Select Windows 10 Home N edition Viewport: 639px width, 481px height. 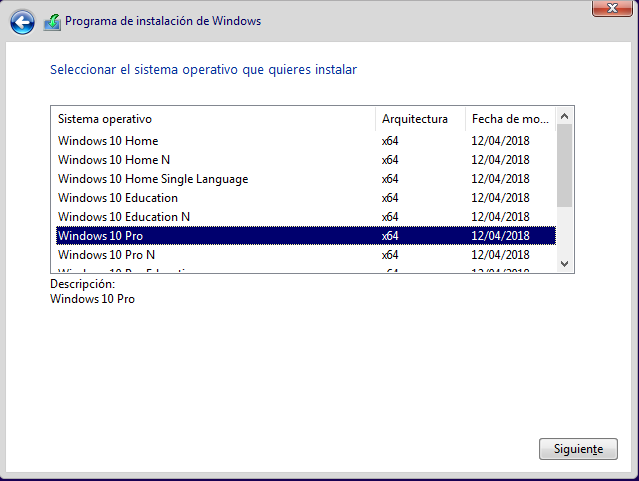click(x=306, y=160)
